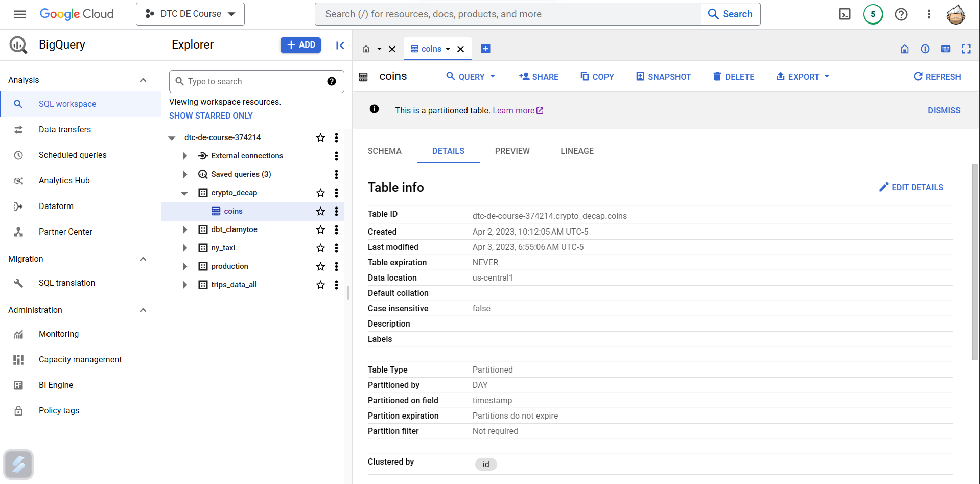The width and height of the screenshot is (980, 484).
Task: Focus the top resource search box
Action: [507, 14]
